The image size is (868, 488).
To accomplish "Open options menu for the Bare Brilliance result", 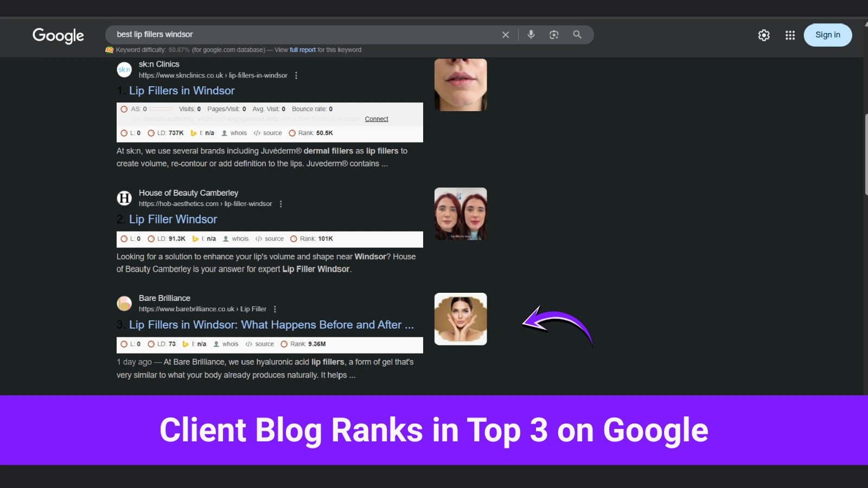I will click(275, 309).
